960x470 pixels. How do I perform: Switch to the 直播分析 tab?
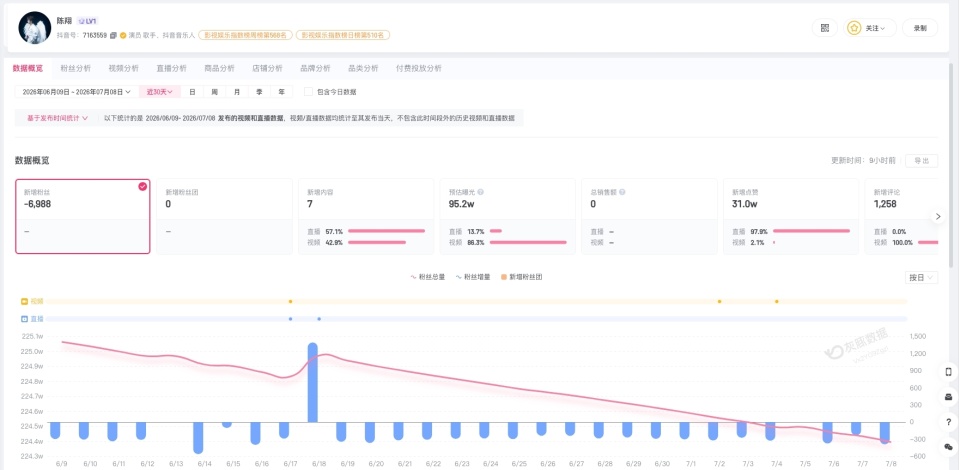pyautogui.click(x=171, y=68)
